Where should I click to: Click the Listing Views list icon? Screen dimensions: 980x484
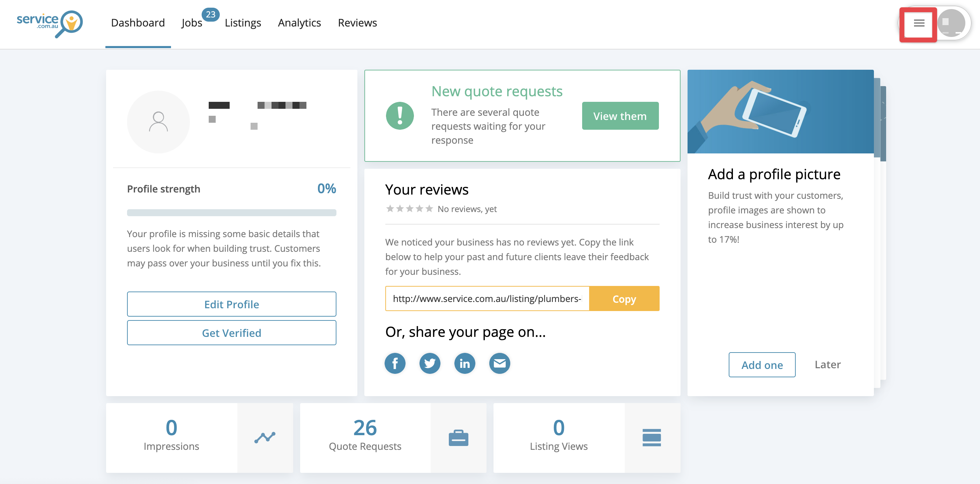tap(651, 438)
